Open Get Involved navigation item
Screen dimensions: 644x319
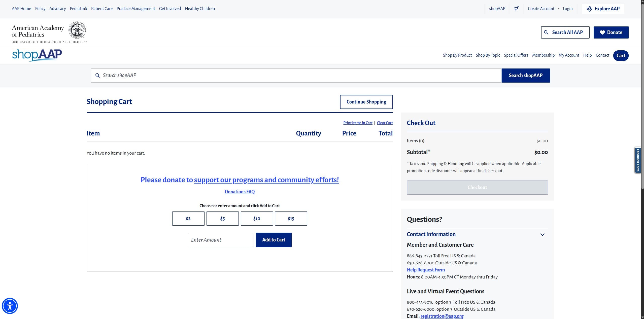tap(170, 9)
